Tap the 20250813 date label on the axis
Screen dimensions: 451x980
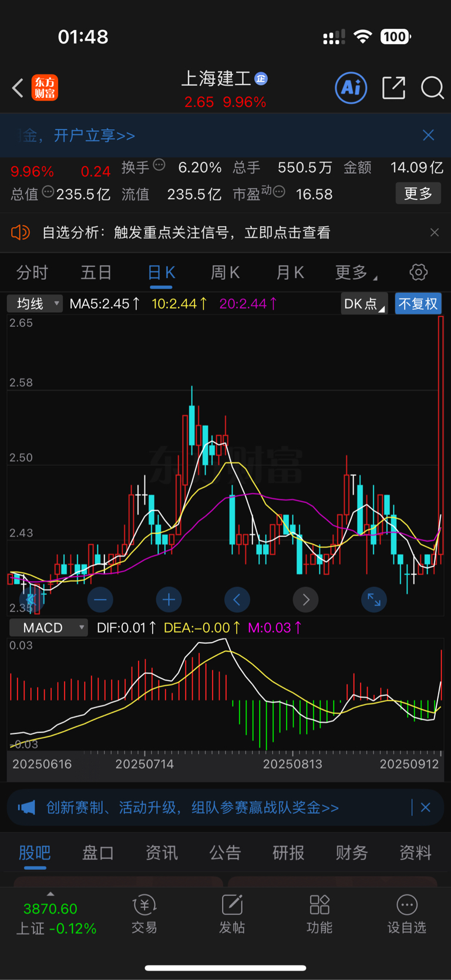[292, 764]
